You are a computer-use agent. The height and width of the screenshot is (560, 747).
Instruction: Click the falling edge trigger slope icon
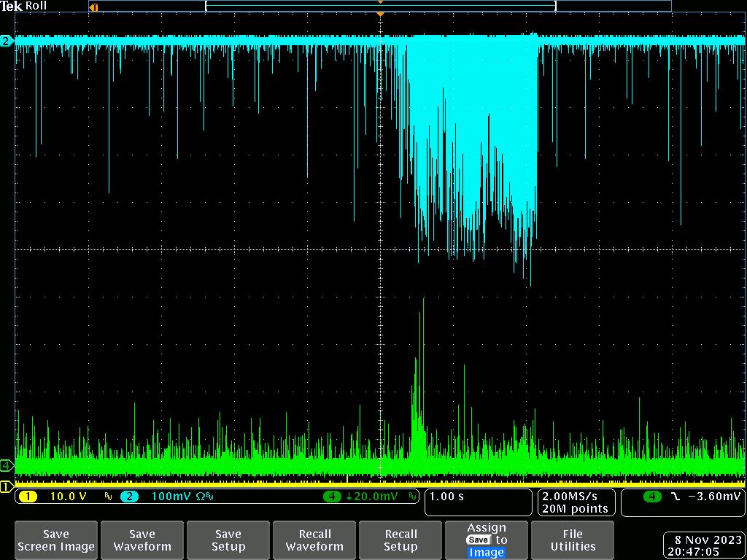click(675, 497)
